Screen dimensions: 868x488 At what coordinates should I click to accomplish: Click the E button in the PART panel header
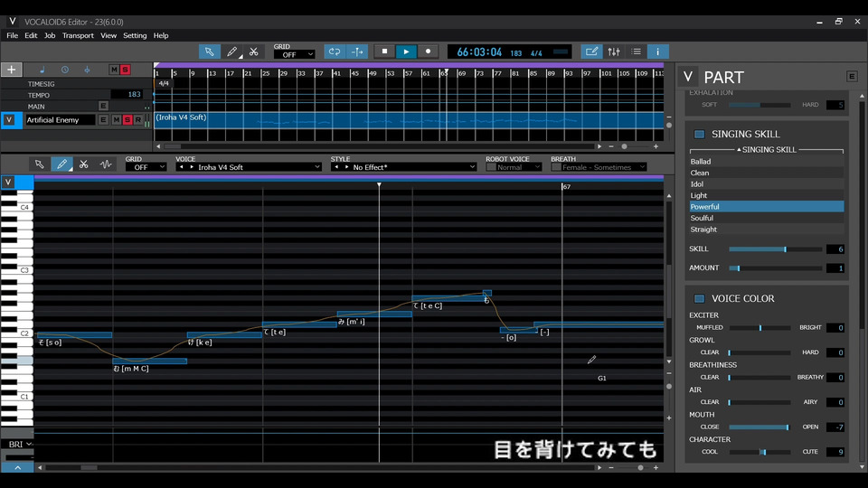[852, 76]
